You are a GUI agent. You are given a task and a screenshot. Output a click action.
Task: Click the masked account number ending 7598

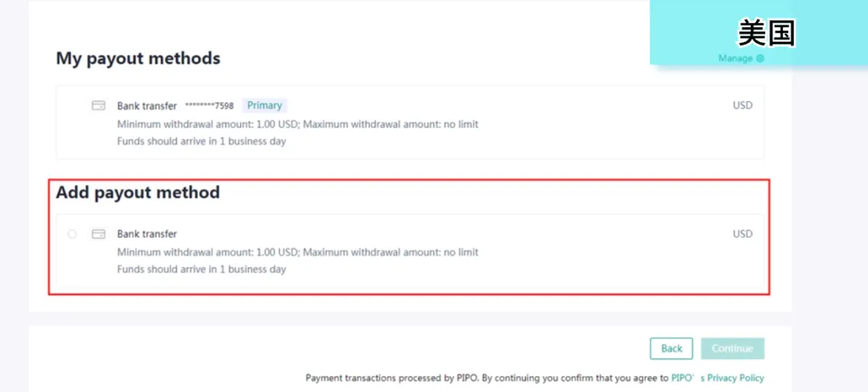pyautogui.click(x=209, y=106)
